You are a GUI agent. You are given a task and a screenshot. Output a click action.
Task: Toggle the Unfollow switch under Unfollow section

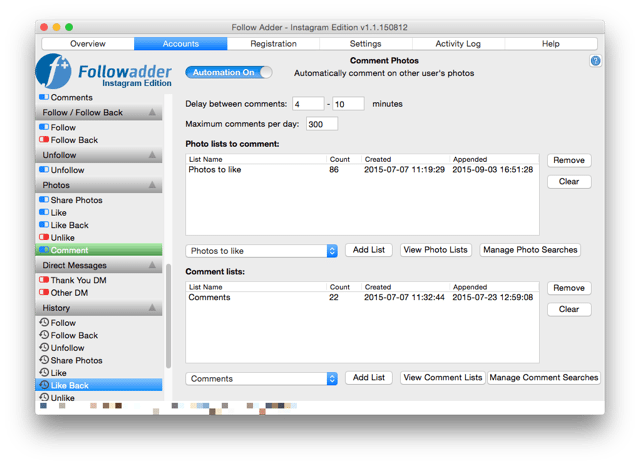(x=44, y=169)
